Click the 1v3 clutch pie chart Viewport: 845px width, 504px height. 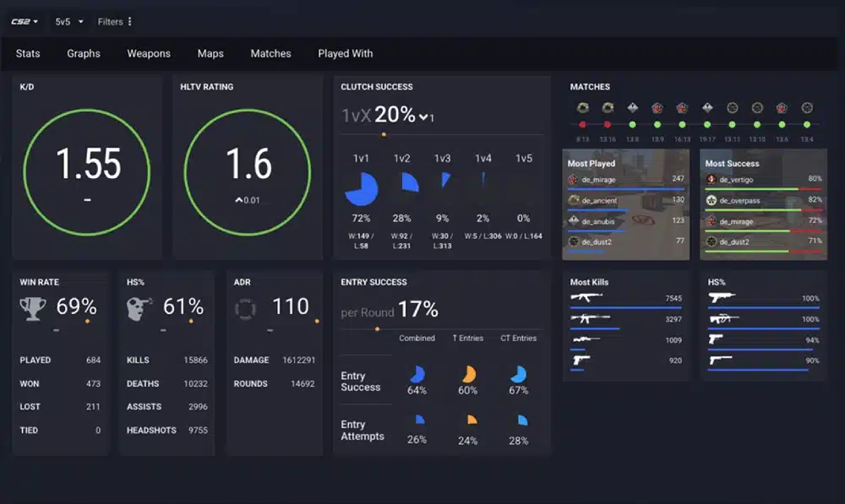tap(445, 179)
